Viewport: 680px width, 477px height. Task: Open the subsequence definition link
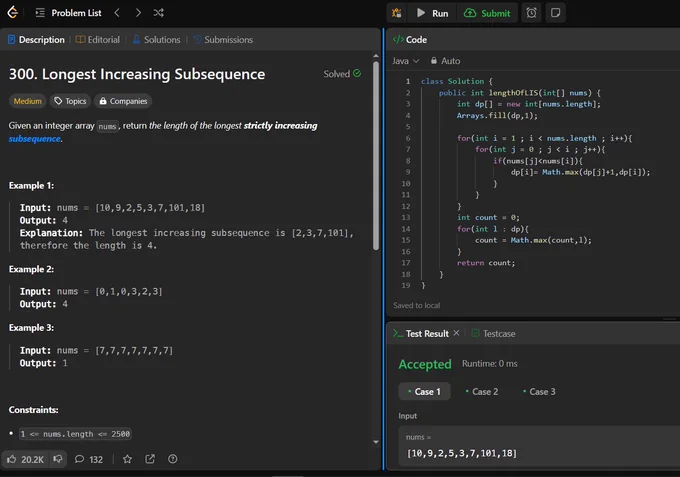pyautogui.click(x=35, y=139)
